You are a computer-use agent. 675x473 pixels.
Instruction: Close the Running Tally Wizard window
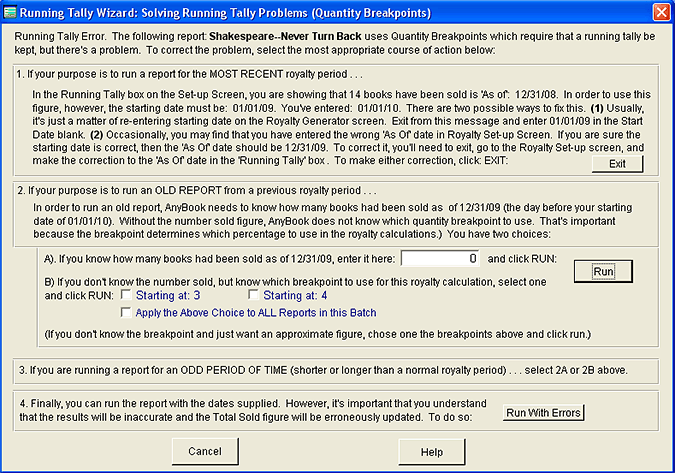click(x=660, y=11)
